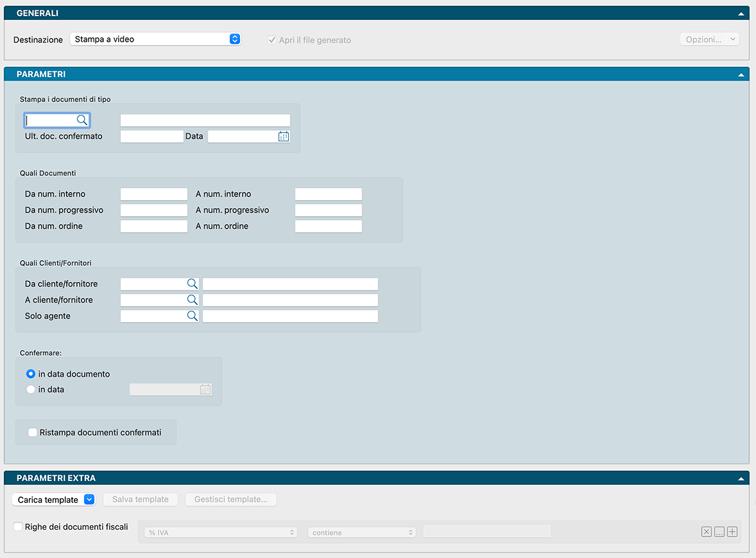Click the ellipsis filter options icon
Viewport: 756px width, 558px height.
click(x=719, y=532)
